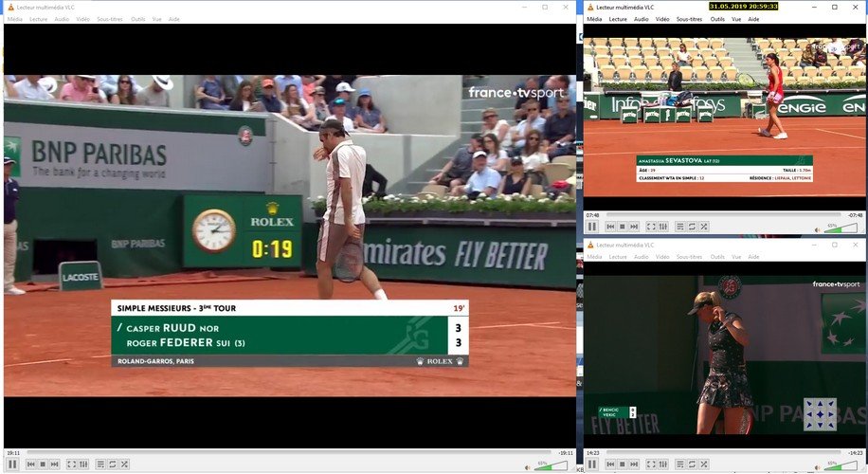868x474 pixels.
Task: Skip to next media in Federer window
Action: click(x=54, y=464)
